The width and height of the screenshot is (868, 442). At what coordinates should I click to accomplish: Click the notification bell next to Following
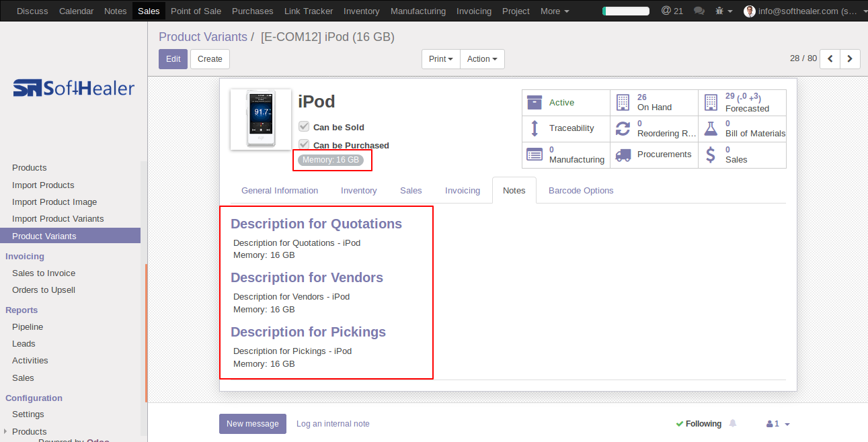click(x=733, y=423)
